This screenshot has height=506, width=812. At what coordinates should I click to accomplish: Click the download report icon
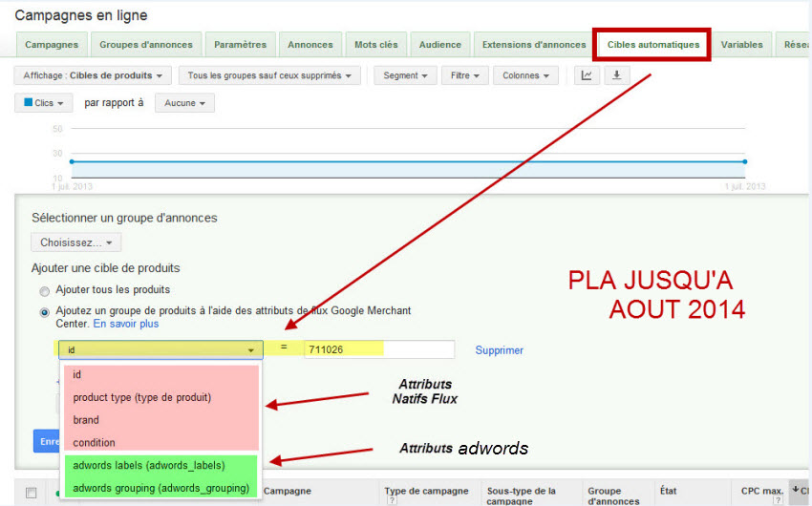(617, 75)
